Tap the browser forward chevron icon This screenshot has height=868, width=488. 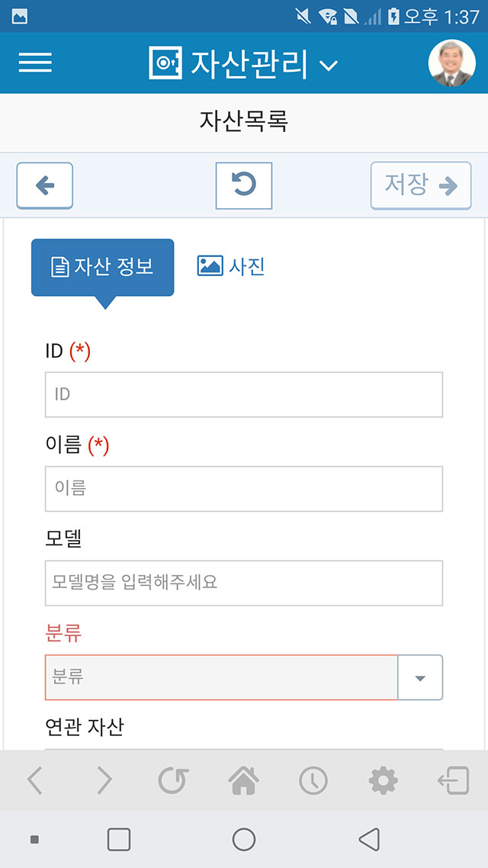coord(104,780)
